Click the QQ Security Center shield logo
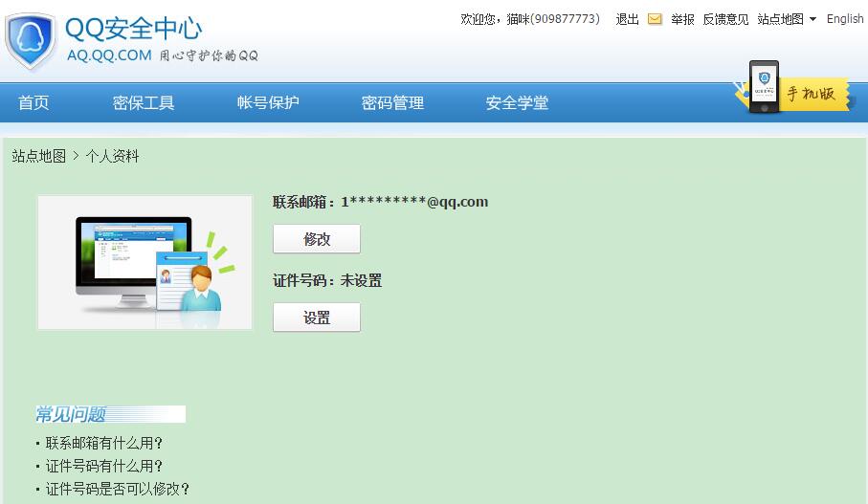Viewport: 868px width, 504px height. (x=31, y=41)
